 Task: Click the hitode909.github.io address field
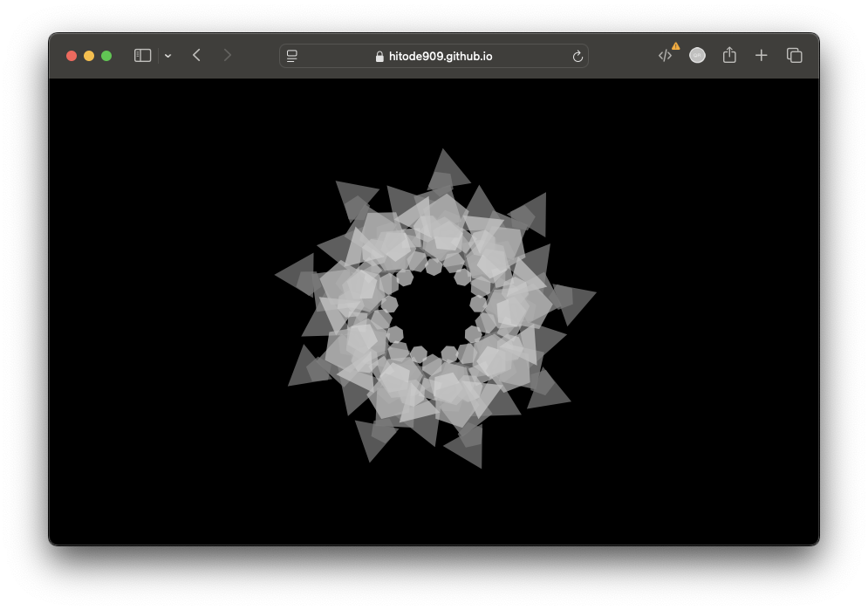click(x=434, y=56)
